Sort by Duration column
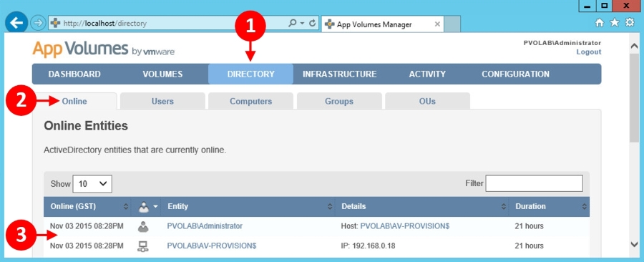 (x=549, y=207)
